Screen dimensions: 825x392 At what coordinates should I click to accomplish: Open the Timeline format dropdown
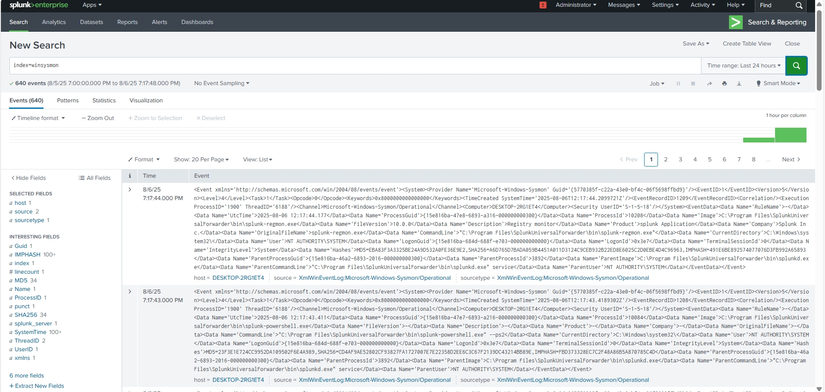point(38,118)
